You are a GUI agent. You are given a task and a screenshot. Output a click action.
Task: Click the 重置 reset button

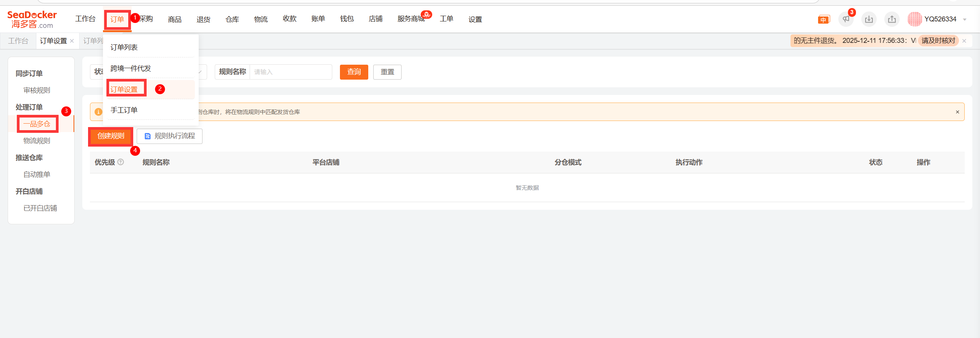pyautogui.click(x=387, y=72)
